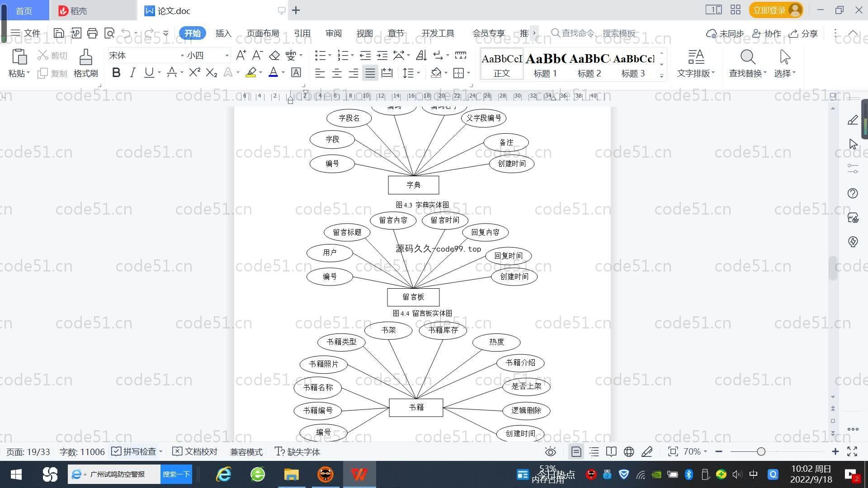Click the text highlight color button
868x488 pixels.
point(251,72)
